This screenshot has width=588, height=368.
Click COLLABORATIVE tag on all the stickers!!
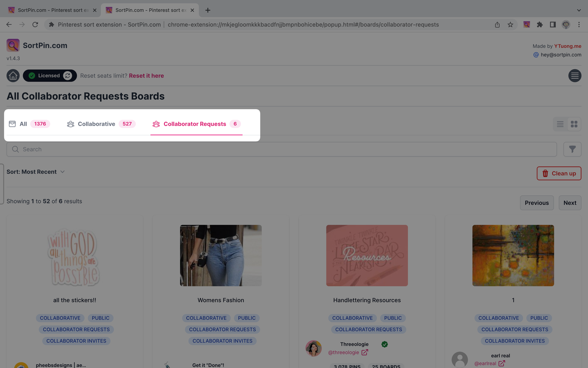click(x=60, y=318)
